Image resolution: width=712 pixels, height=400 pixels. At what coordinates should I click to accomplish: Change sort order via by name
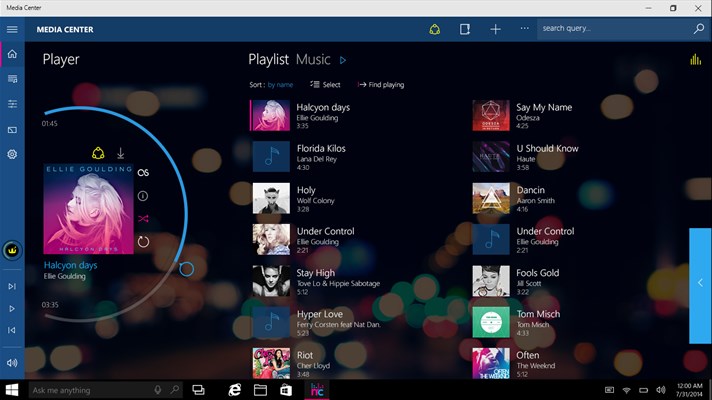pos(280,85)
